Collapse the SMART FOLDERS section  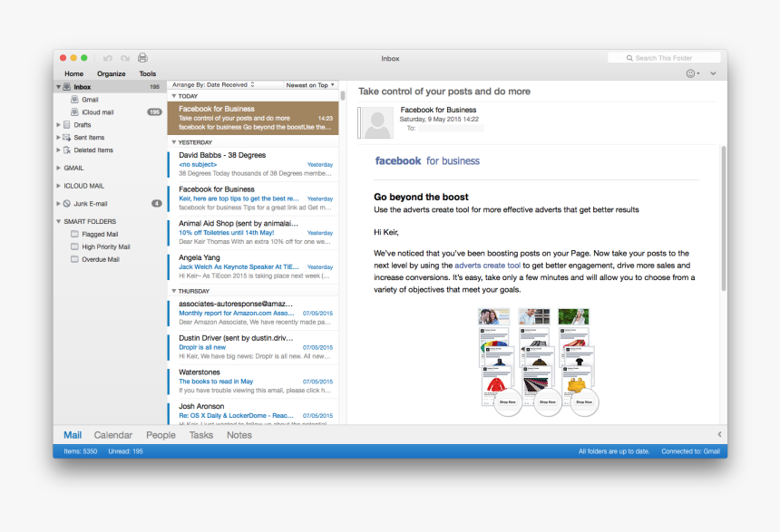pos(58,220)
